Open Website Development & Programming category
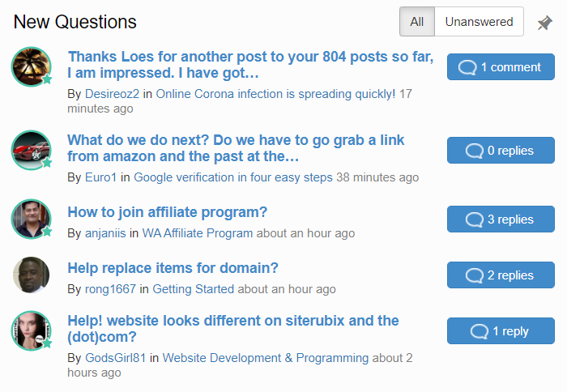 [266, 358]
